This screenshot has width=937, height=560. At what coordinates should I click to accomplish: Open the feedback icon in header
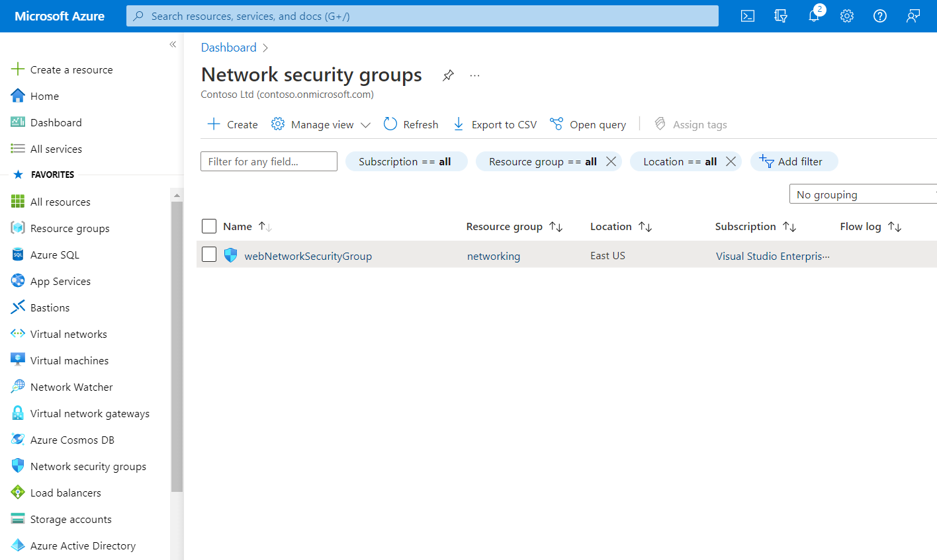[x=913, y=16]
